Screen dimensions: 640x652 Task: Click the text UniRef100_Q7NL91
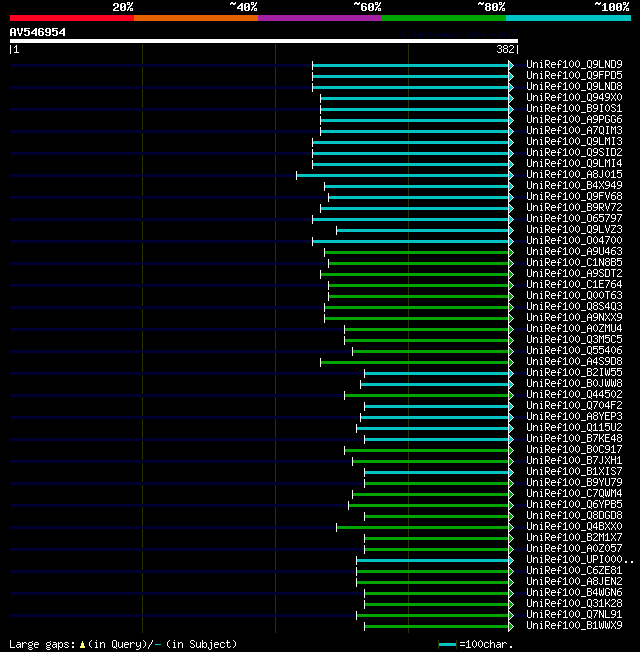[x=574, y=615]
